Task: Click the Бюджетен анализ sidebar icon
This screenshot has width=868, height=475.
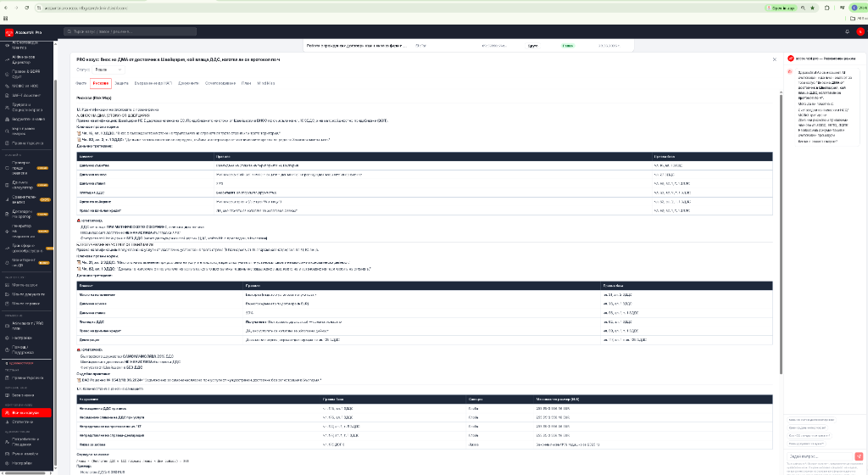Action: pos(7,119)
